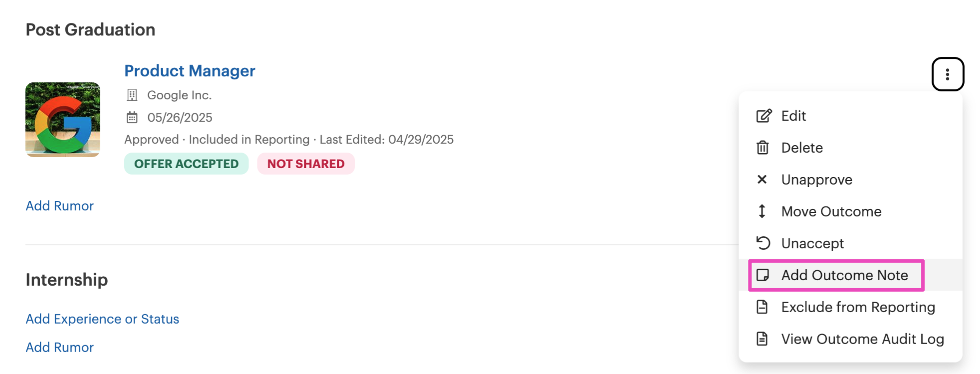The image size is (980, 374).
Task: Click the Google logo thumbnail
Action: [63, 120]
